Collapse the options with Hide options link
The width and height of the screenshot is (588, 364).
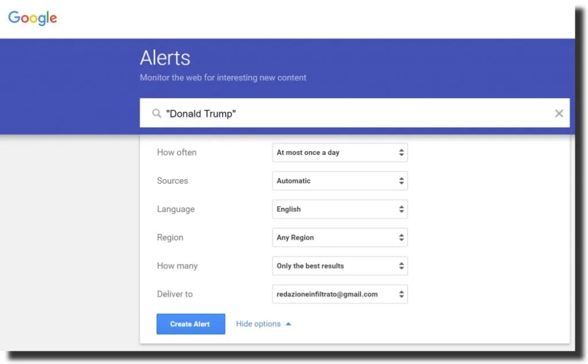258,323
